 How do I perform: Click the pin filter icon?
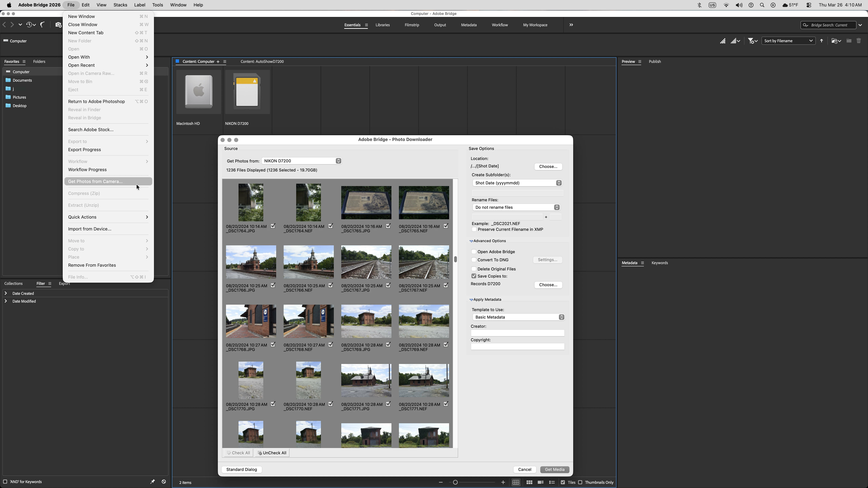(152, 482)
